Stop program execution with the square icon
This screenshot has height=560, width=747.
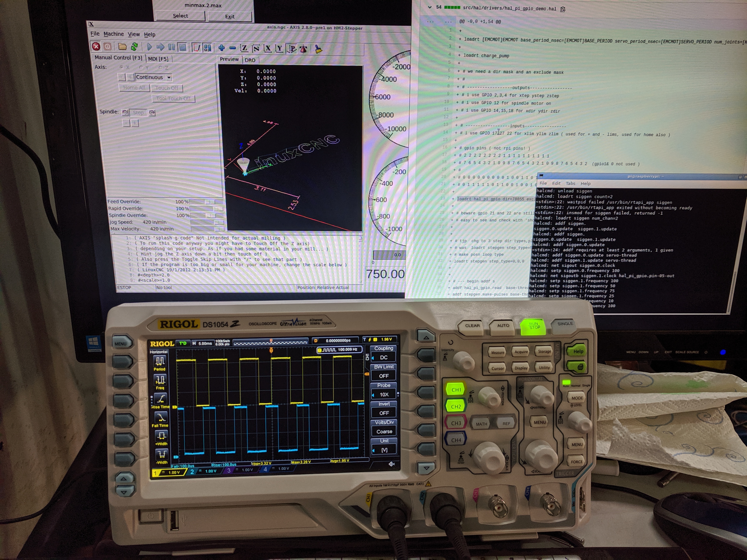pyautogui.click(x=183, y=48)
